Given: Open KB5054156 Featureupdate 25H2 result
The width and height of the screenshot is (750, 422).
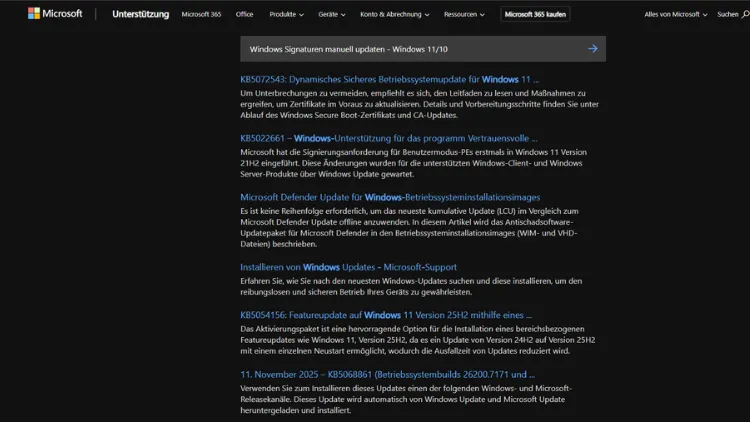Looking at the screenshot, I should pyautogui.click(x=386, y=315).
